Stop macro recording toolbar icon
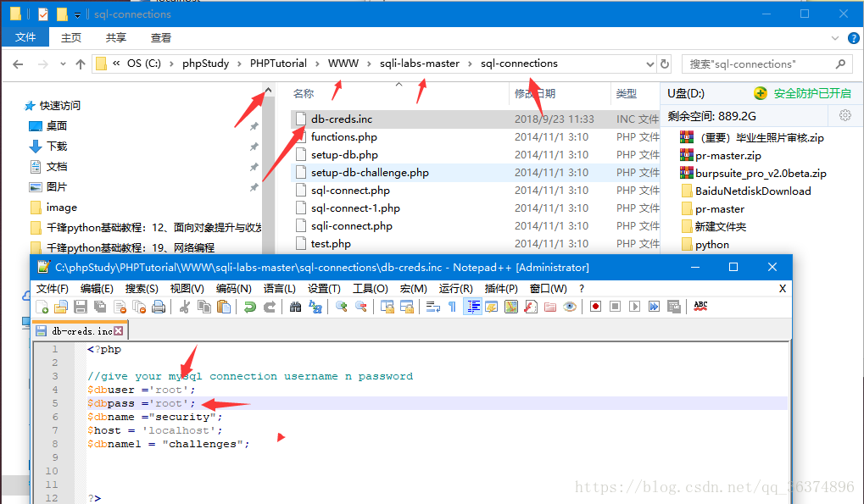The width and height of the screenshot is (864, 504). (x=616, y=307)
